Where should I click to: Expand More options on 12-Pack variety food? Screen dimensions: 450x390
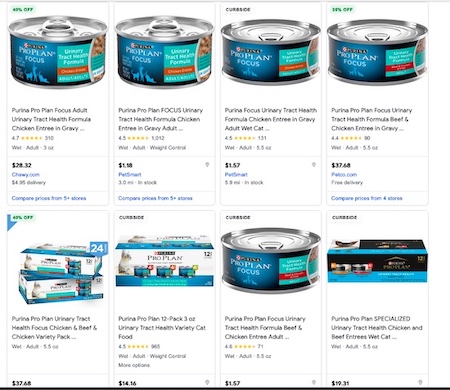pos(134,365)
